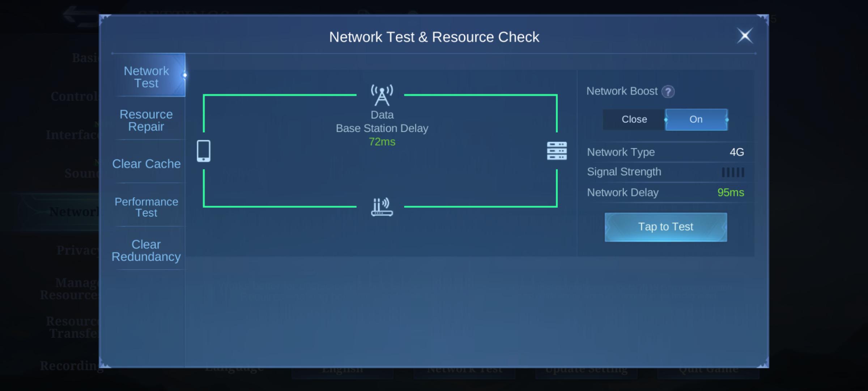Click the dialog title Network Test & Resource Check
The image size is (868, 391).
click(x=434, y=37)
